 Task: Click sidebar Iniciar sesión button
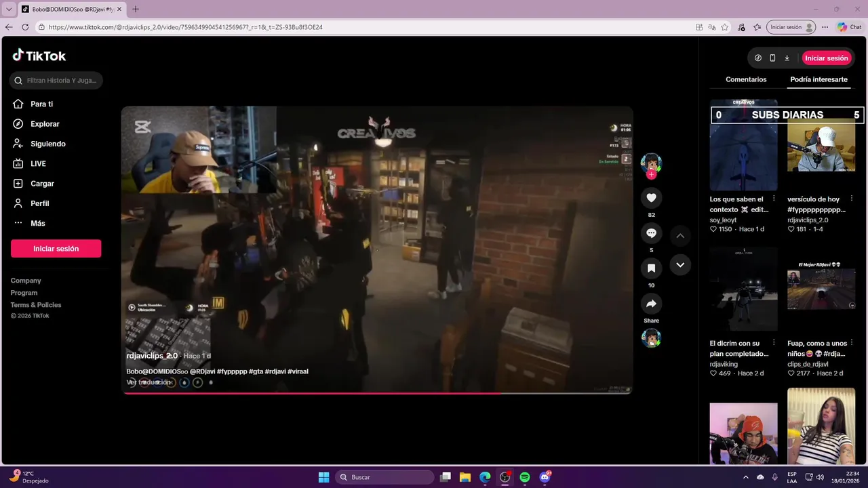56,249
